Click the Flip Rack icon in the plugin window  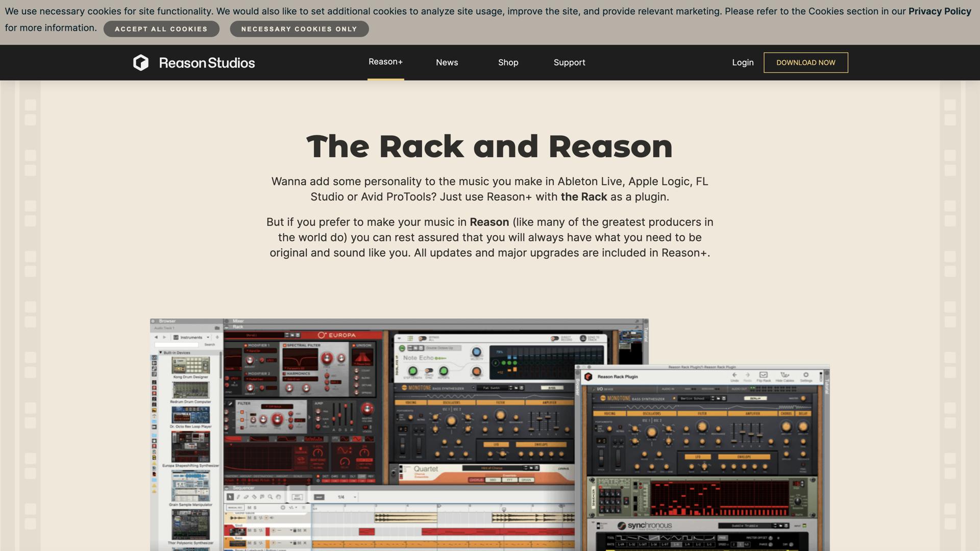coord(763,374)
